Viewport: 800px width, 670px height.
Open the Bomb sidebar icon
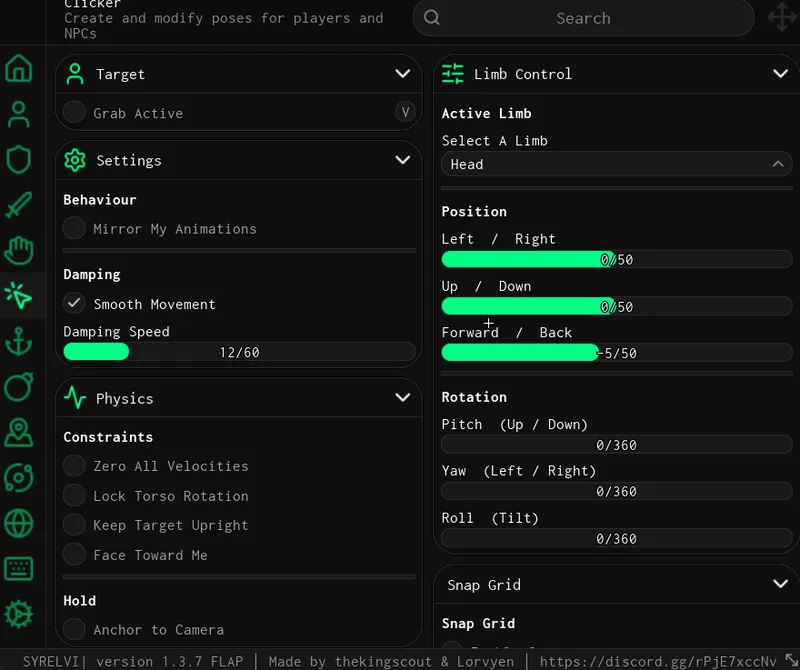19,386
